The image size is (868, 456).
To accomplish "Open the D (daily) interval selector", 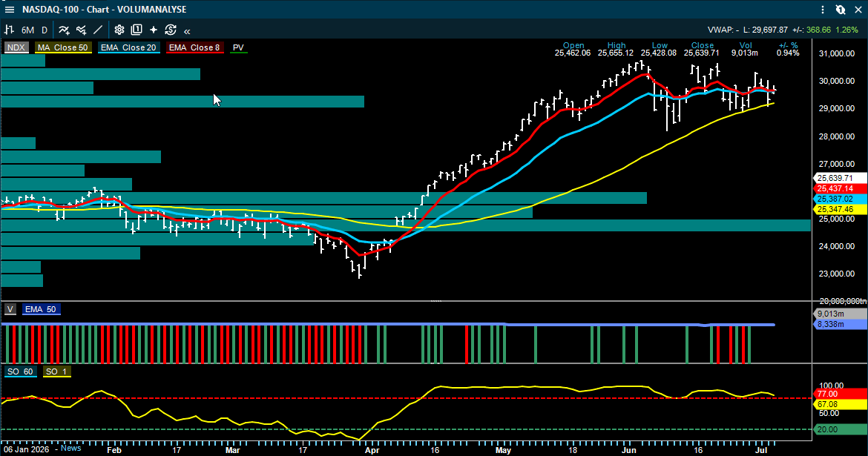I will pyautogui.click(x=45, y=30).
